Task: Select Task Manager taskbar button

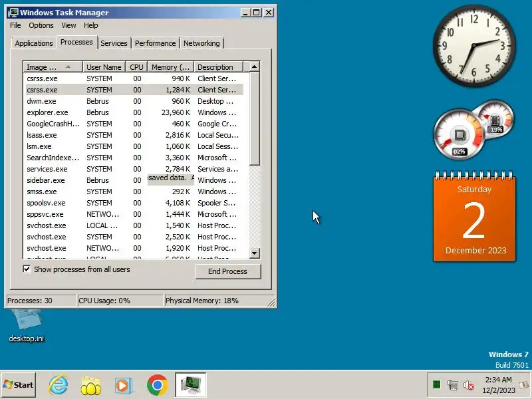Action: coord(190,385)
